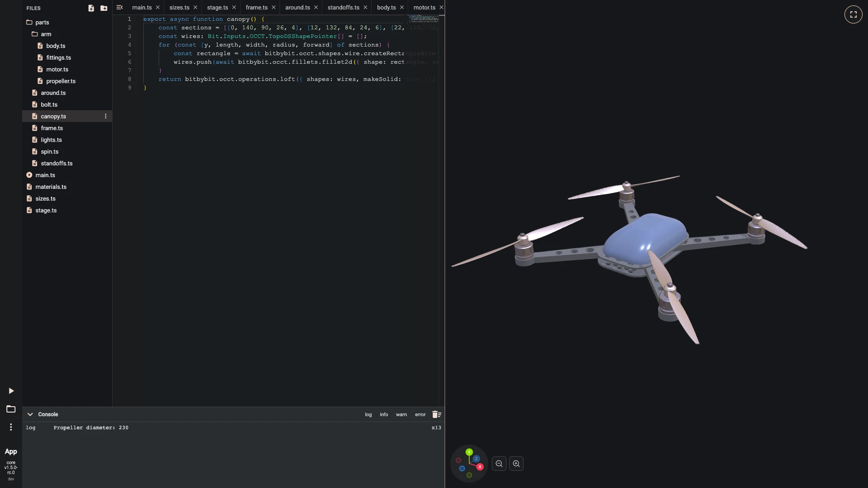Screen dimensions: 868x488
Task: Zoom in the 3D viewport
Action: click(x=516, y=464)
